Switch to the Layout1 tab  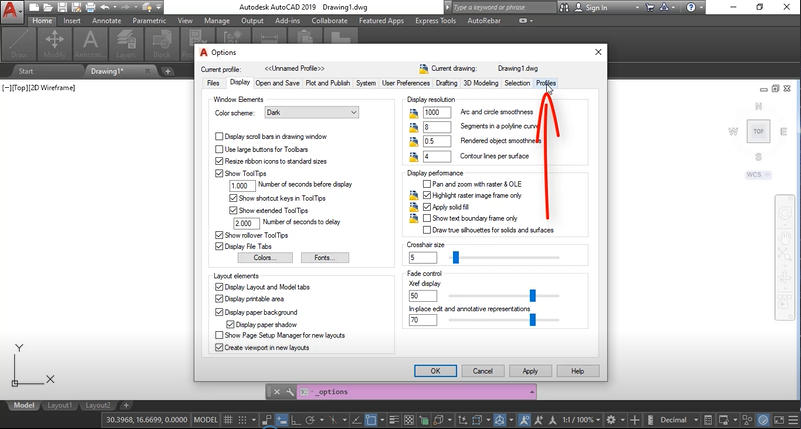60,405
